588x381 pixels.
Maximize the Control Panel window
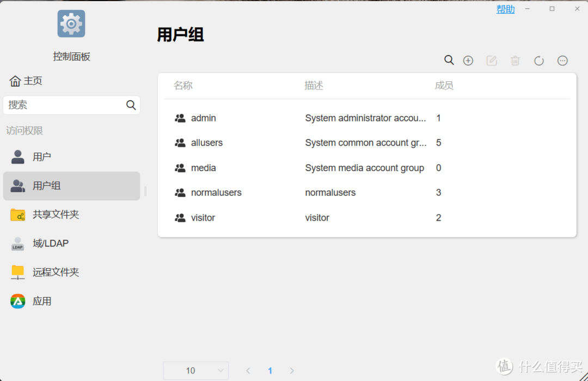click(x=552, y=9)
